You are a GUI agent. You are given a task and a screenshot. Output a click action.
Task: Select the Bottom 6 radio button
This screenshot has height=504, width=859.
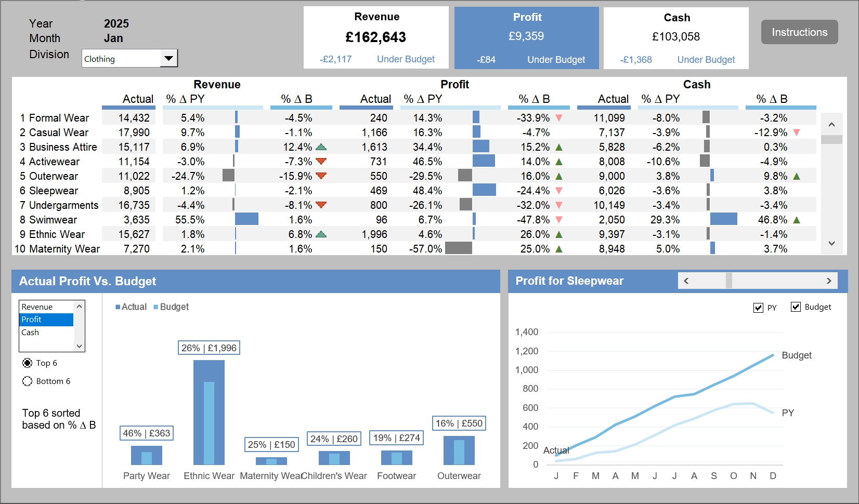(x=27, y=381)
